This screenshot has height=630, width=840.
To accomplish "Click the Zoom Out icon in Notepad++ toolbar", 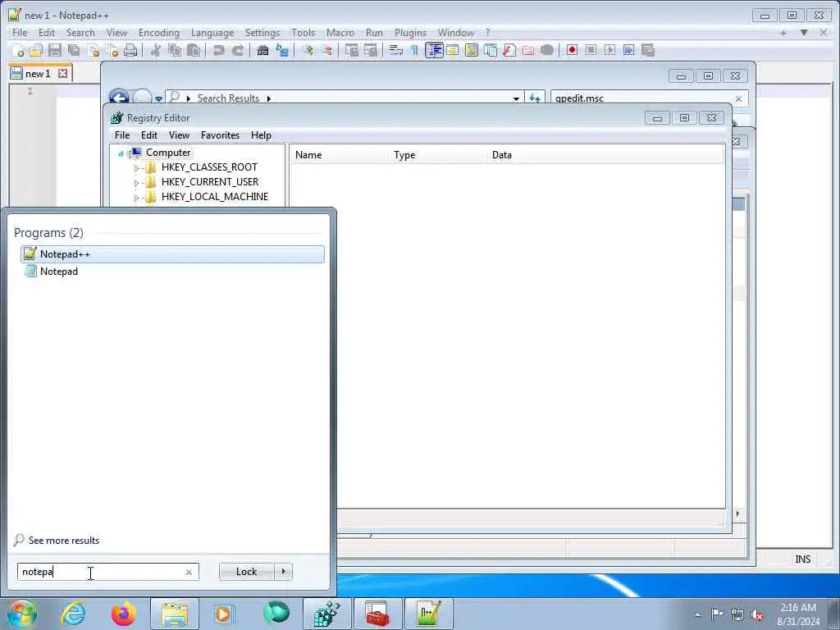I will coord(326,50).
